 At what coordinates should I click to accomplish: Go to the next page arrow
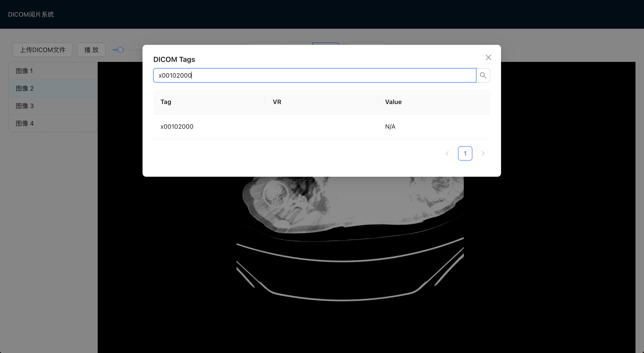(483, 153)
